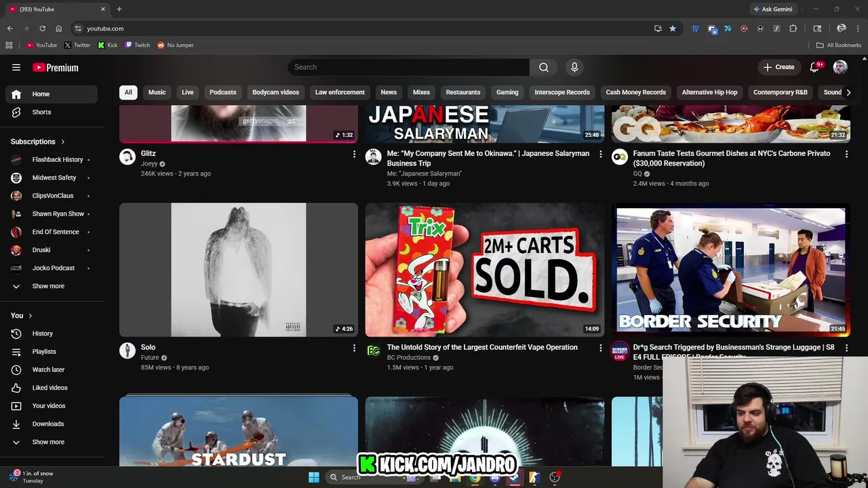Image resolution: width=868 pixels, height=488 pixels.
Task: Open options for Fanum Taste Tests video
Action: (x=846, y=155)
